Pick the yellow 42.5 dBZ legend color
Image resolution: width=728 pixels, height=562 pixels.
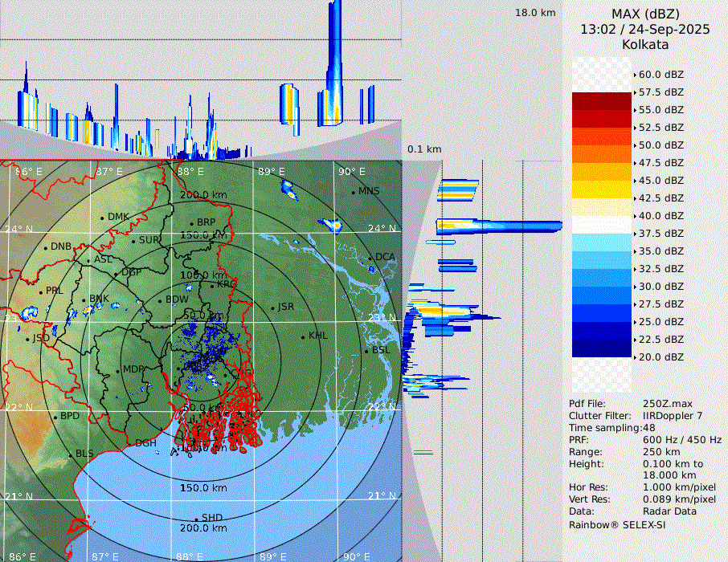(x=602, y=189)
